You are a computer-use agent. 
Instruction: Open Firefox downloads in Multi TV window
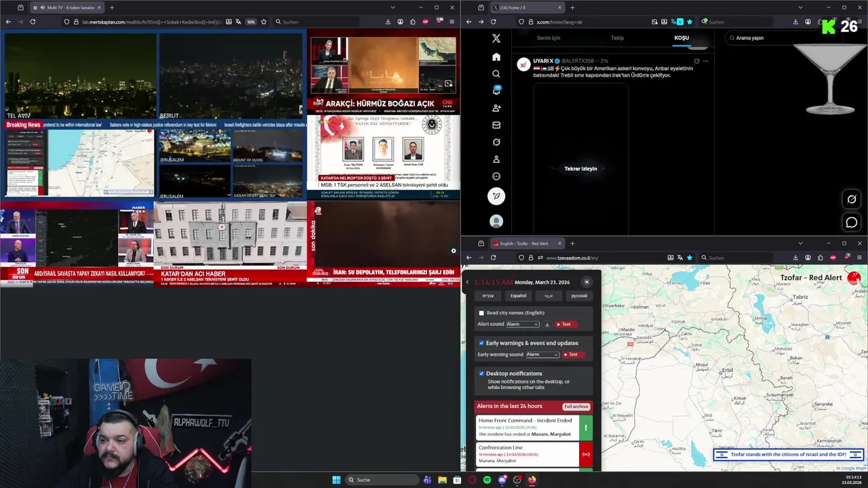tap(388, 22)
